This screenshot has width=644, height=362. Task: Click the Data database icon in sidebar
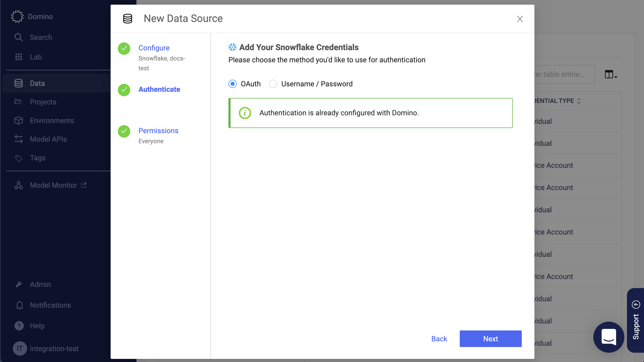click(x=19, y=83)
